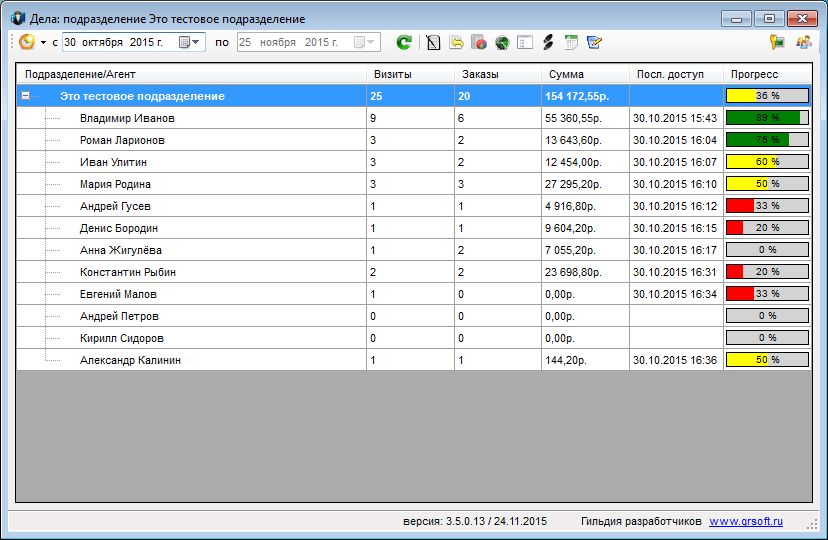Sort by Заказы column header
The width and height of the screenshot is (828, 540).
[x=498, y=74]
